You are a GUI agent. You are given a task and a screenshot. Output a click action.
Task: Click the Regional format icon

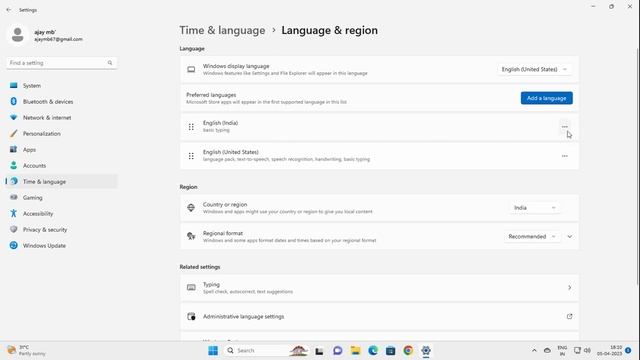[x=191, y=236]
